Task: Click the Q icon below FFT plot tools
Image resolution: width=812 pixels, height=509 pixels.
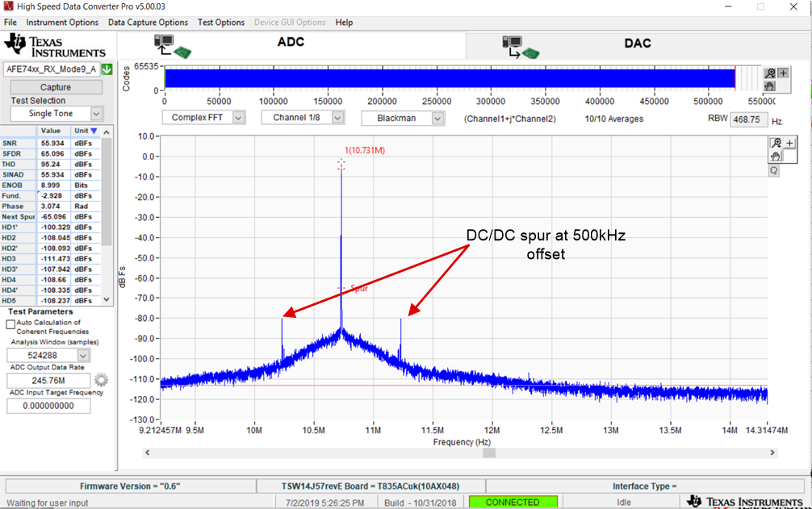Action: (774, 171)
